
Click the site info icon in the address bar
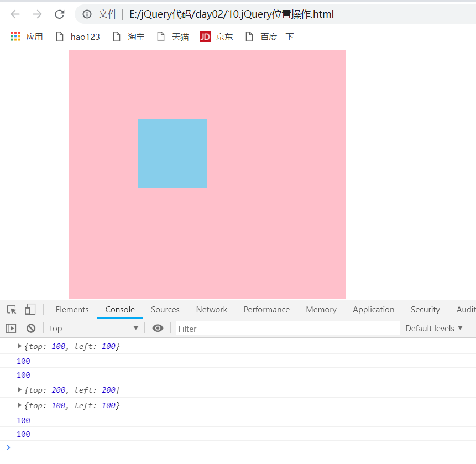(87, 14)
